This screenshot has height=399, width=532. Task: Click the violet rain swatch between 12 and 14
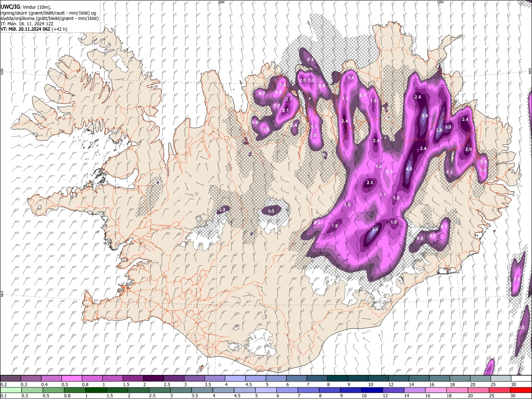[393, 390]
